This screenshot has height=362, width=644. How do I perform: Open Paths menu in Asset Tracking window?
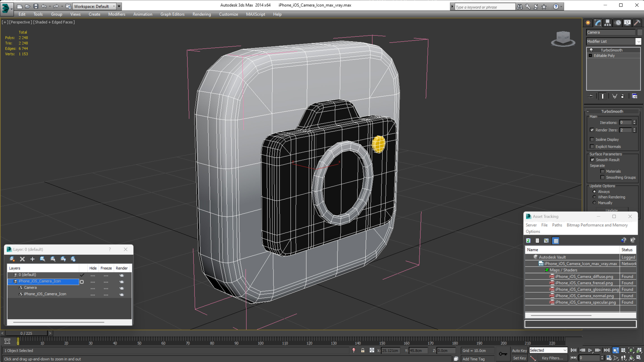pos(557,225)
